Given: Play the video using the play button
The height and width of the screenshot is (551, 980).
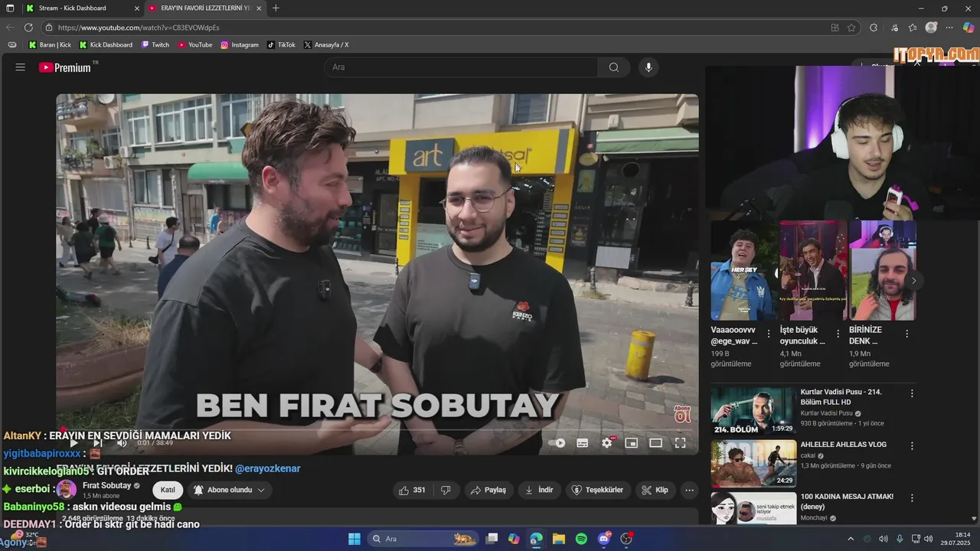Looking at the screenshot, I should [x=73, y=442].
